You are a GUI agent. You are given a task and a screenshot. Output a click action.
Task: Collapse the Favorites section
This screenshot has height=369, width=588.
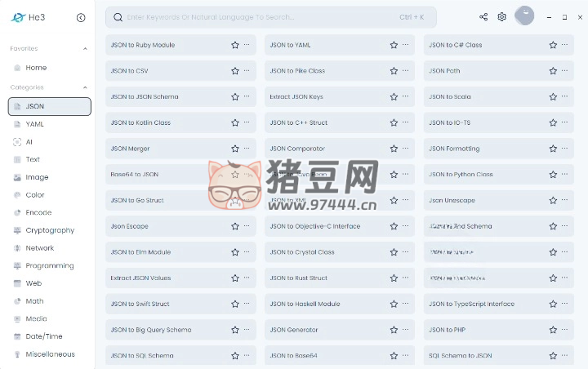tap(85, 49)
